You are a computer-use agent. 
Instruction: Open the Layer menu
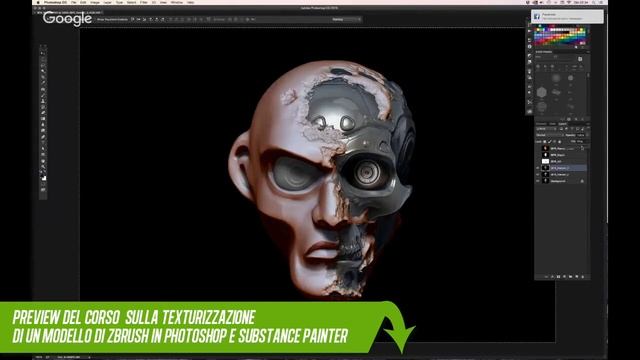[x=107, y=2]
